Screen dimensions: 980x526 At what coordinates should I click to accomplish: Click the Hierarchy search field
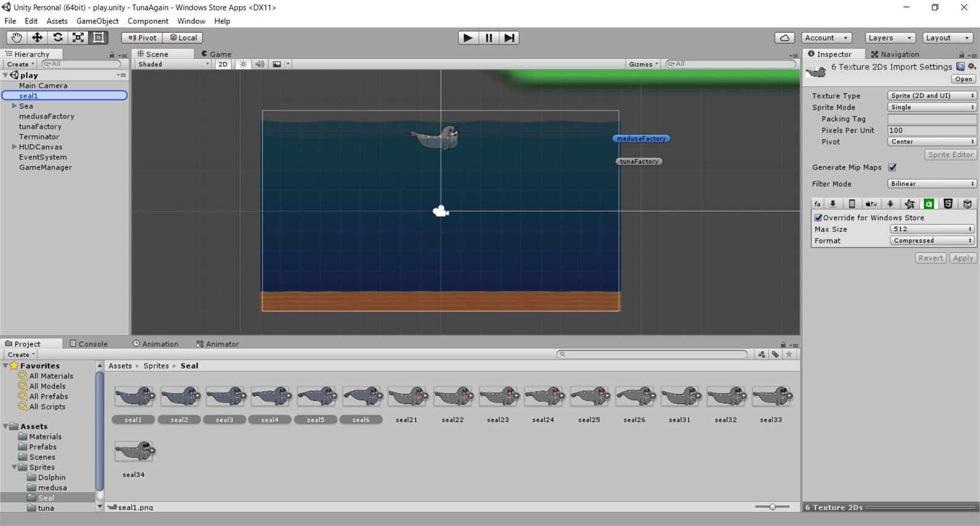point(81,64)
